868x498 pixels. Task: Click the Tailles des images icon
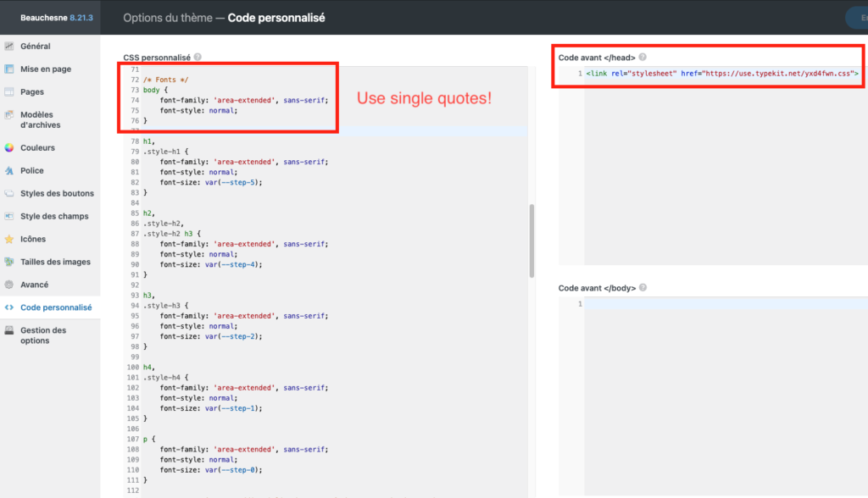coord(9,262)
